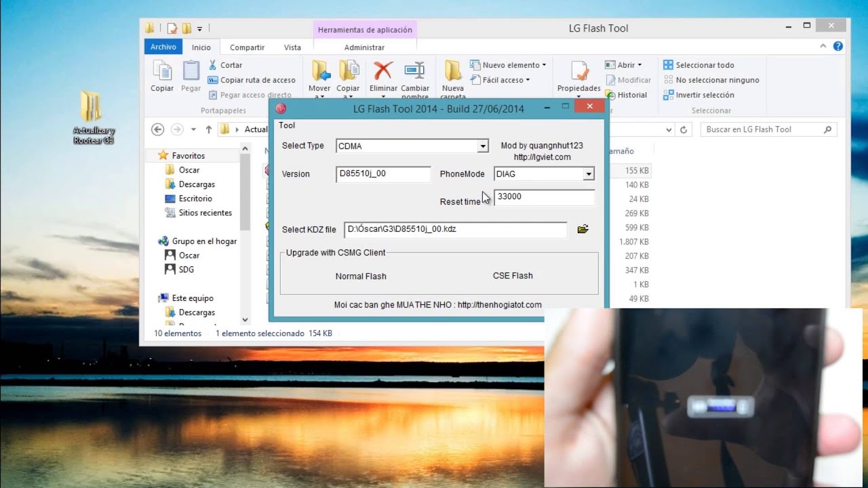
Task: Select Favoritos in the navigation pane
Action: pyautogui.click(x=181, y=156)
